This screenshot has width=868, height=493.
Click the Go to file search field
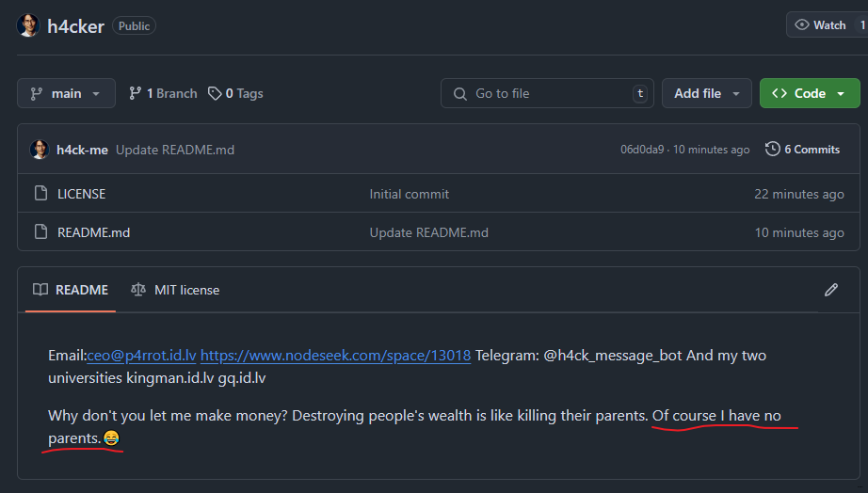[548, 93]
